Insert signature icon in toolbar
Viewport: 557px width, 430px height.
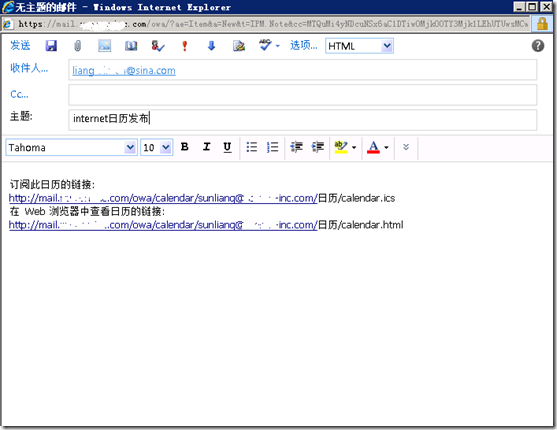click(239, 46)
